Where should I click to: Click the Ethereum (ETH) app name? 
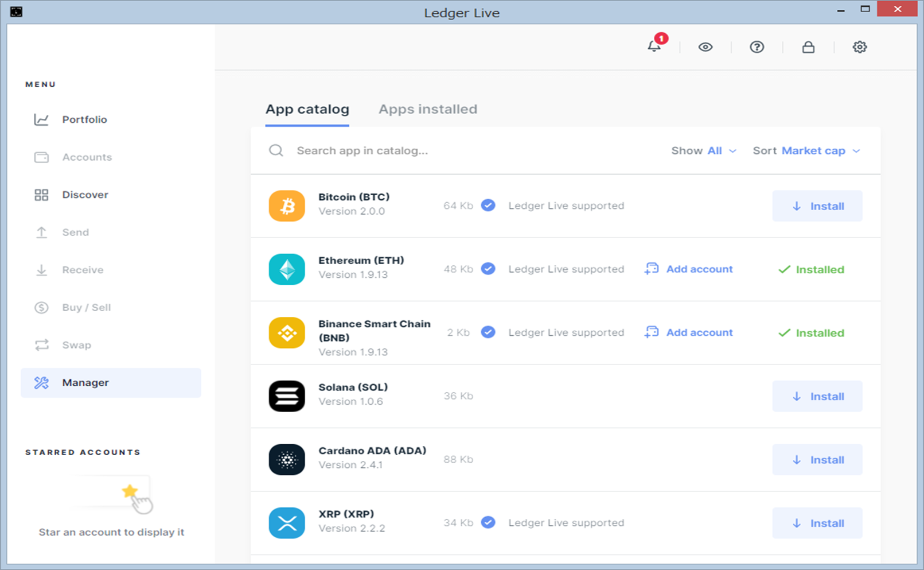tap(361, 260)
